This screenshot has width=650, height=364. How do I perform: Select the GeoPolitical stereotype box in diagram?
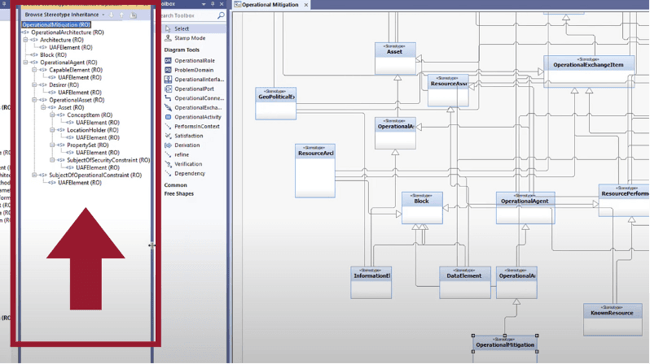pos(276,103)
